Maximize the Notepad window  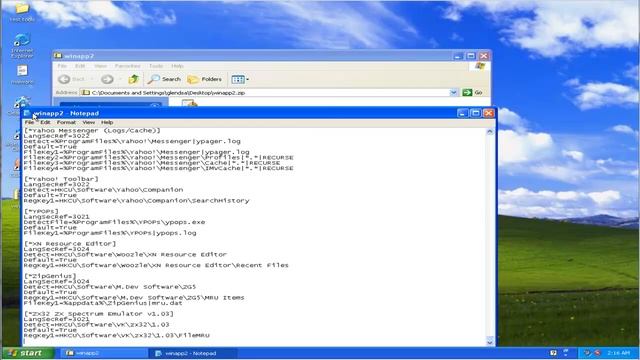tap(476, 113)
